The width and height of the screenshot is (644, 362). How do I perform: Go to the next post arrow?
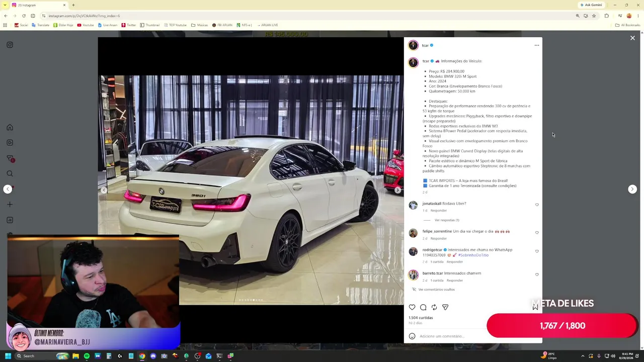632,189
